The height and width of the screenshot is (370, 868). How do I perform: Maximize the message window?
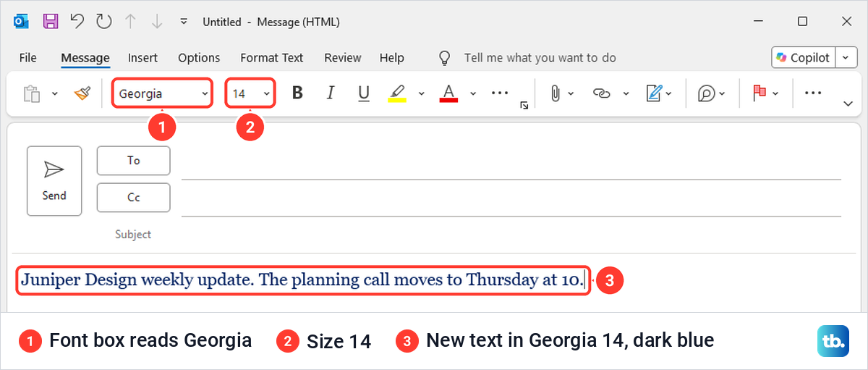(802, 22)
